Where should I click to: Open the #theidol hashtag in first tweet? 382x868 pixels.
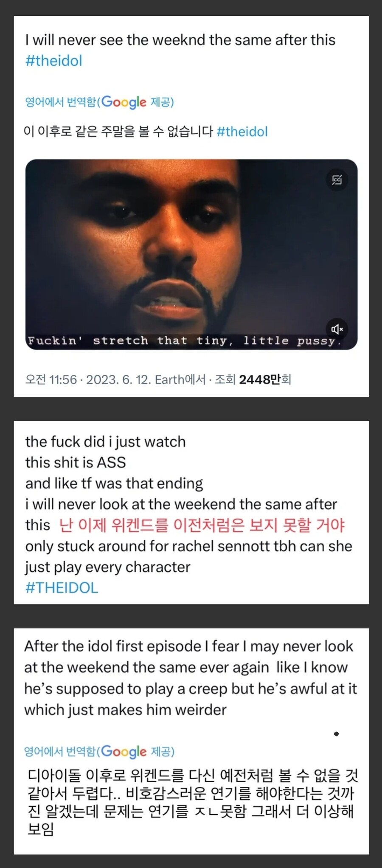click(x=54, y=61)
